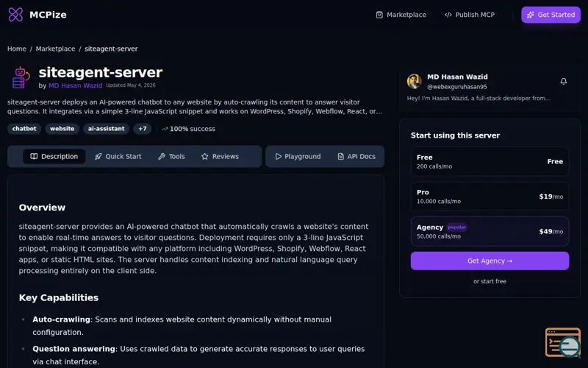This screenshot has height=368, width=588.
Task: Go to Marketplace in top navigation
Action: [401, 15]
